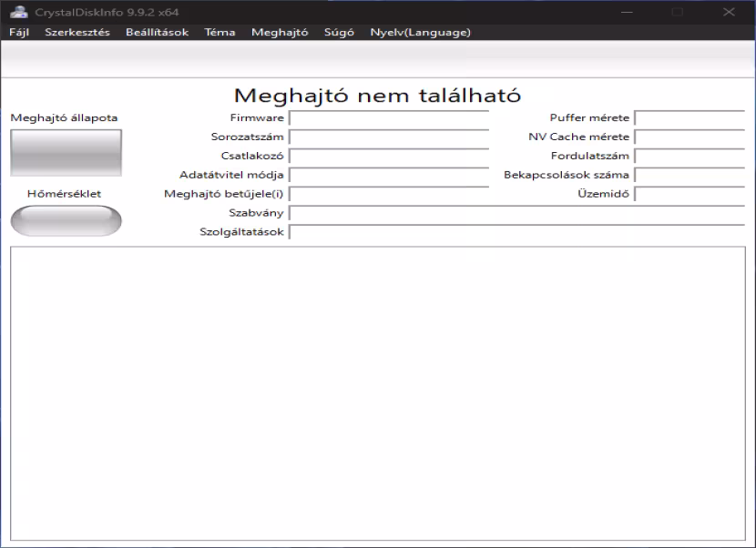Open the Nyelv(Language) menu
756x548 pixels.
421,32
